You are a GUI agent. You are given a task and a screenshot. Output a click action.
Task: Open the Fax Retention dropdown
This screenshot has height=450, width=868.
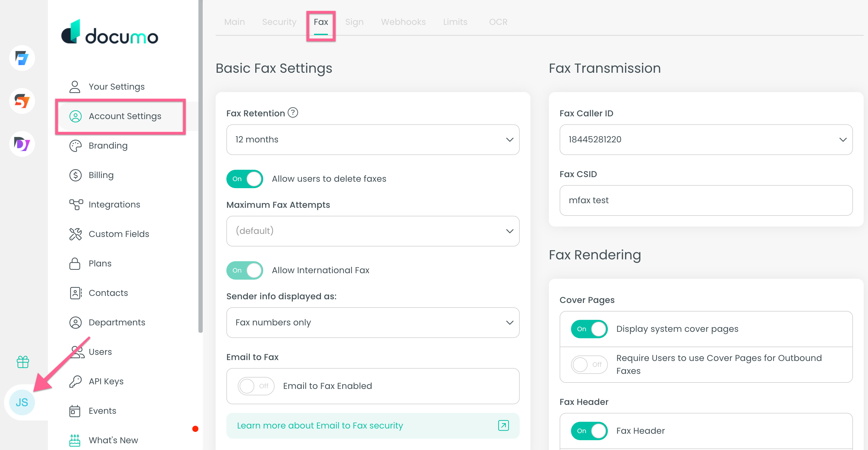click(372, 139)
